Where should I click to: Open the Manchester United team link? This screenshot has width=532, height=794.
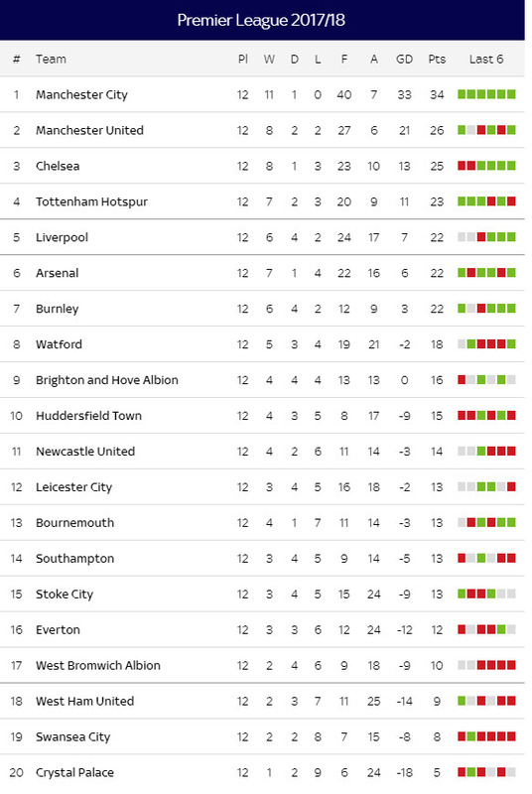click(89, 130)
